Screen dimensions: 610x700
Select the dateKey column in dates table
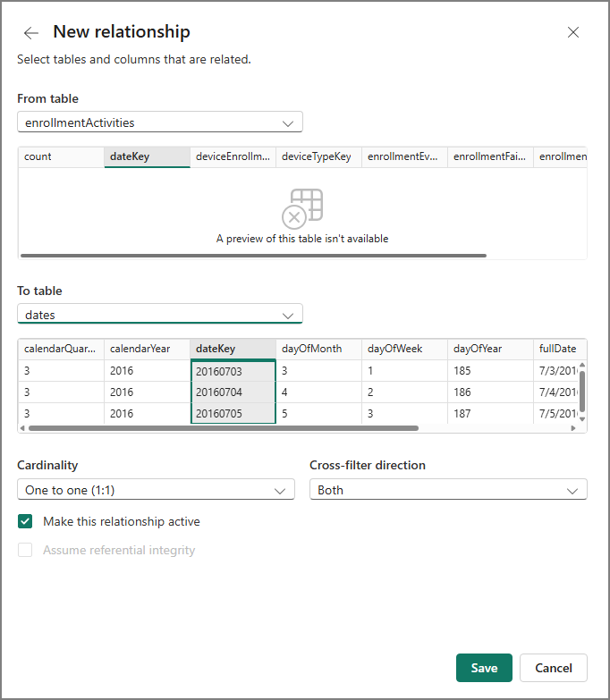coord(233,349)
